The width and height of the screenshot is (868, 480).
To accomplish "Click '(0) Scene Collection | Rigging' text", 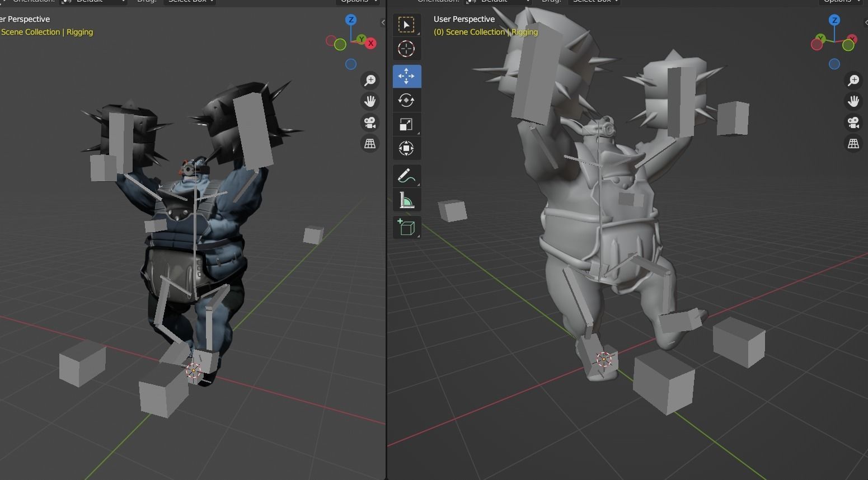I will click(x=486, y=32).
